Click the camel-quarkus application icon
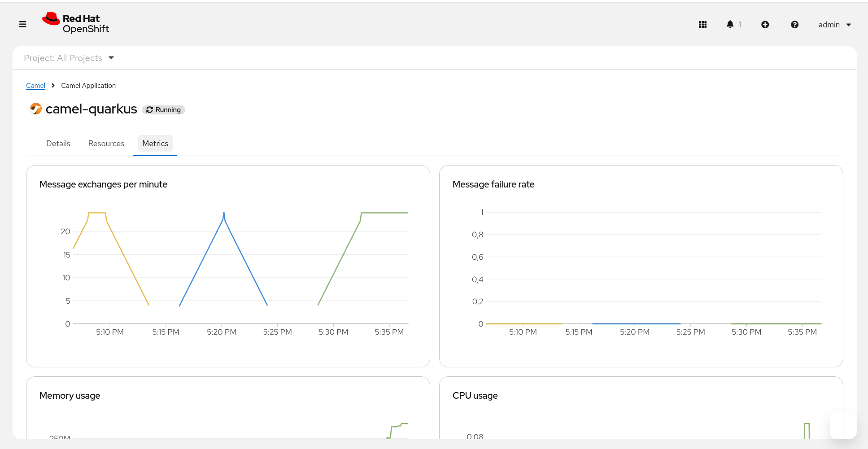The image size is (868, 449). coord(35,109)
